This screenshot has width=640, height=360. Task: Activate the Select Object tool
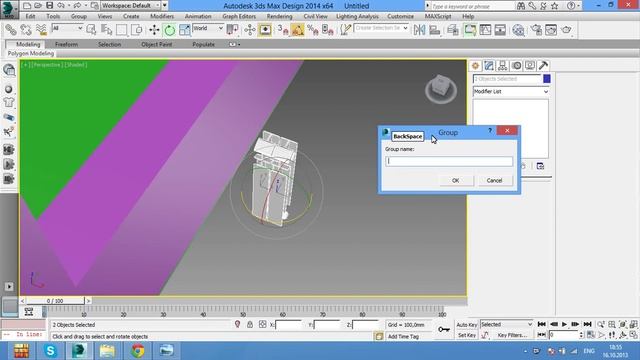pos(91,30)
